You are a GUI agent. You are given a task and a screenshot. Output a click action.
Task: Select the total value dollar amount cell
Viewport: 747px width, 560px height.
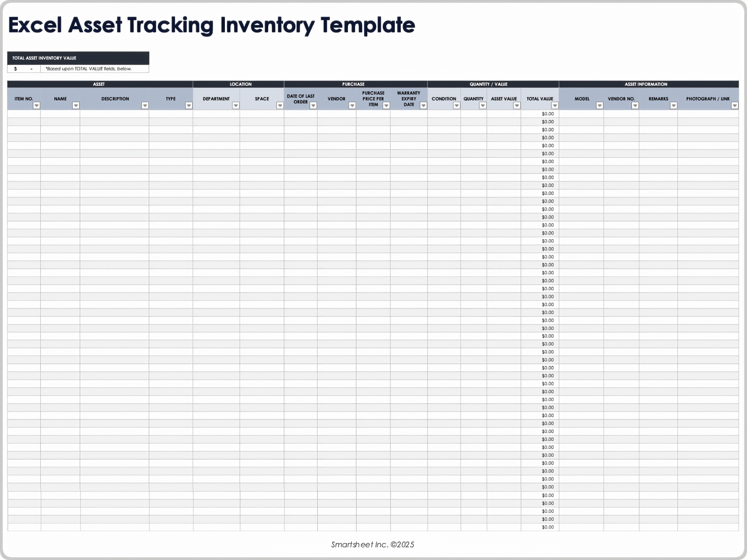point(23,68)
